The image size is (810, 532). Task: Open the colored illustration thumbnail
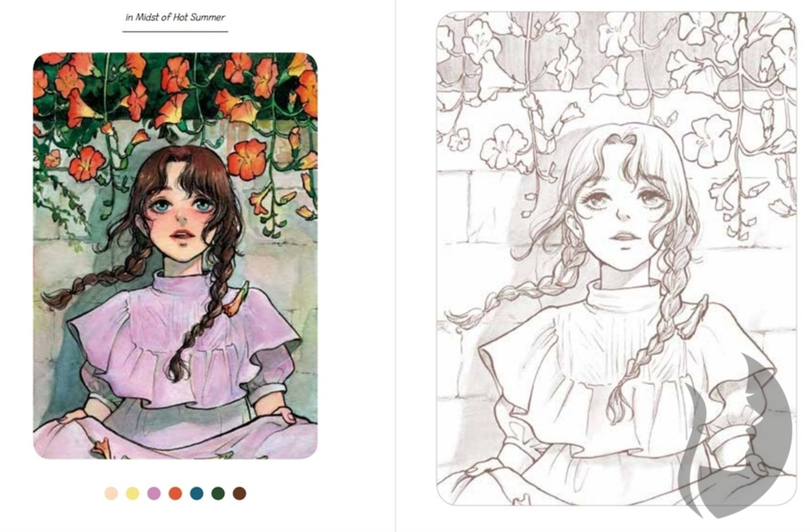(x=175, y=255)
